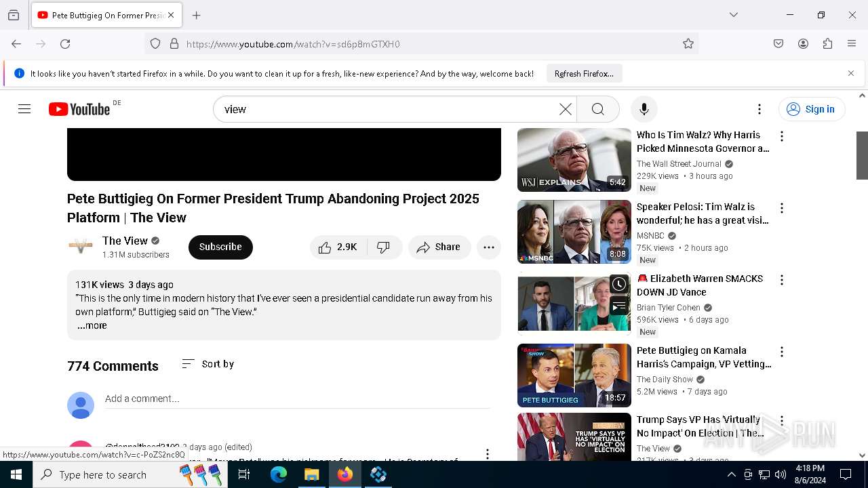Click the Refresh Firefox button
Image resolution: width=868 pixels, height=488 pixels.
pos(584,74)
